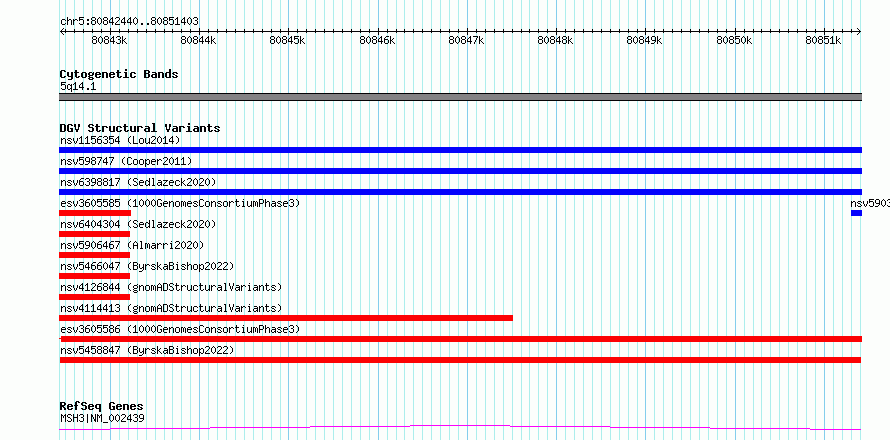Viewport: 890px width, 440px height.
Task: Open the esv3605585 (1000GenomesConsortiumPhase3) label
Action: [x=180, y=203]
